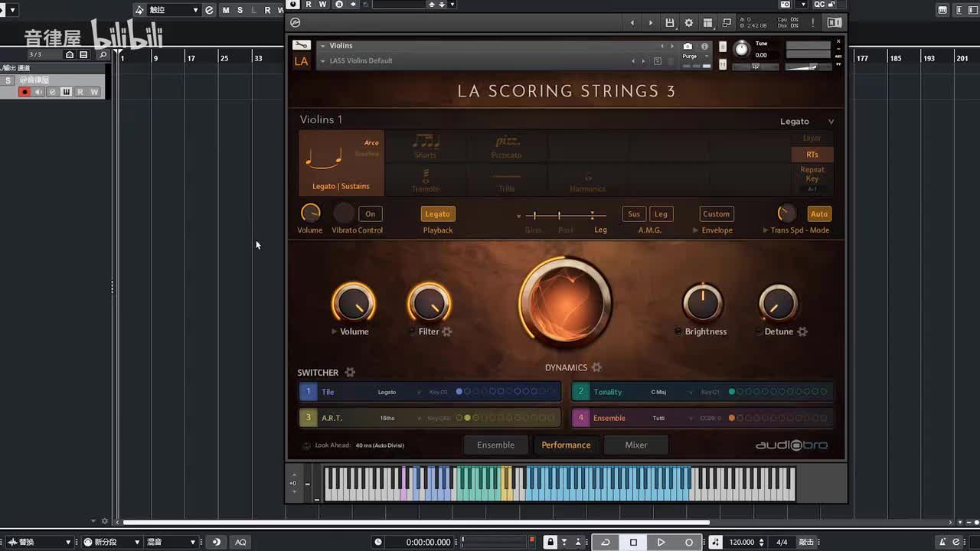Select the Shorts articulation tile
The height and width of the screenshot is (551, 980).
pos(426,145)
